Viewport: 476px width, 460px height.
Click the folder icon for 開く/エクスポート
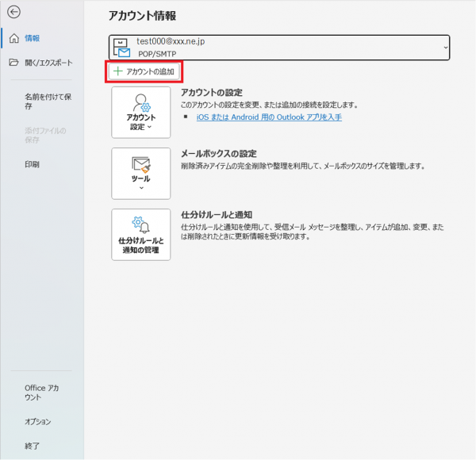tap(13, 63)
